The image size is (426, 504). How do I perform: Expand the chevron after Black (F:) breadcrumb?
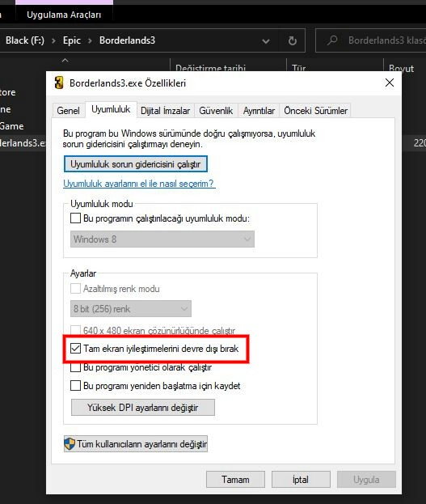tap(53, 40)
